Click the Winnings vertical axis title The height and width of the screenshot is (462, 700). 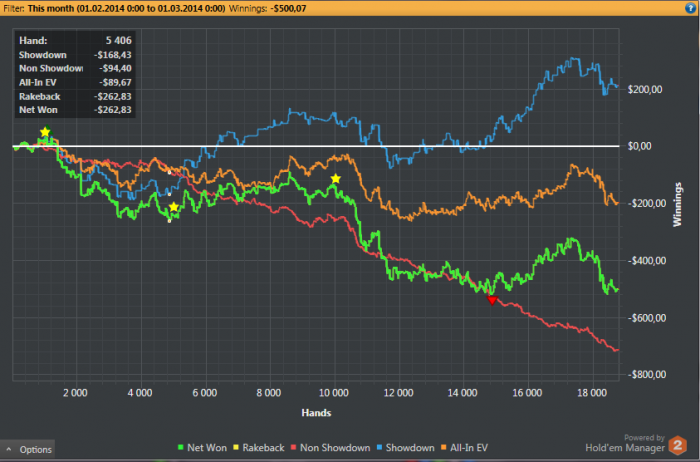click(x=677, y=204)
